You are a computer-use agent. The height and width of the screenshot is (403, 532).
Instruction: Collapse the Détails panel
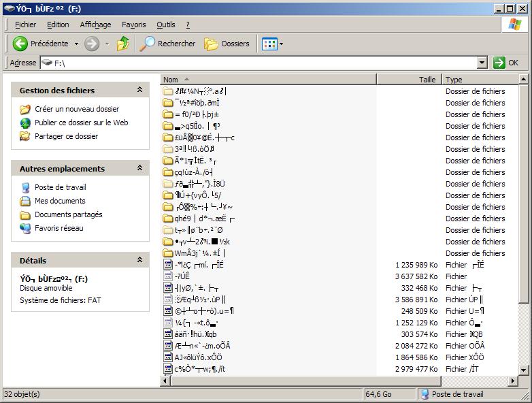click(x=139, y=260)
